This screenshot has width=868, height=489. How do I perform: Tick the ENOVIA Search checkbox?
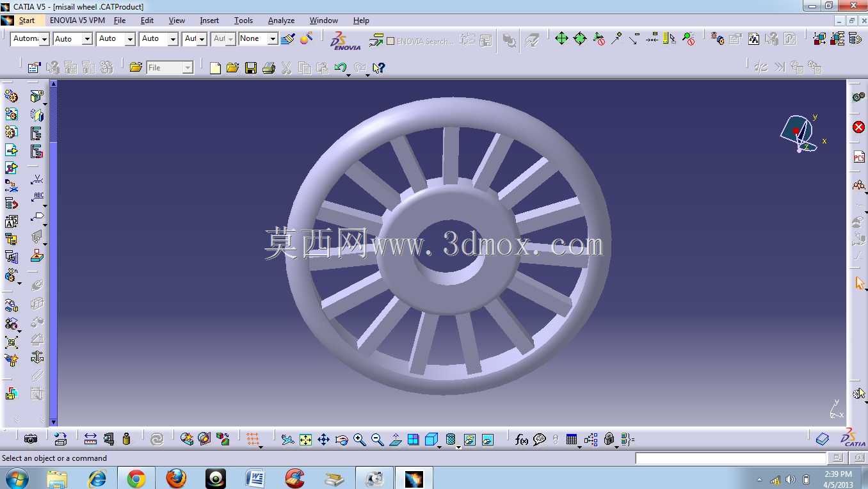[x=390, y=41]
